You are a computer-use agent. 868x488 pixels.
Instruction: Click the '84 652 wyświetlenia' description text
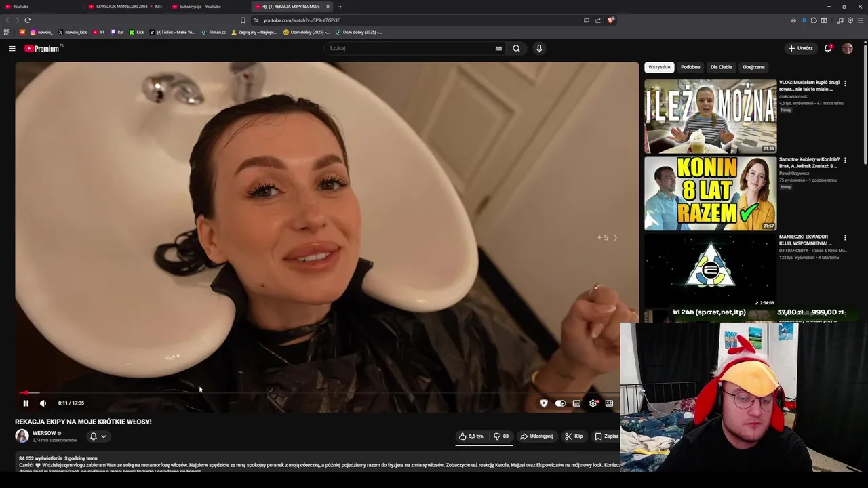pyautogui.click(x=41, y=458)
